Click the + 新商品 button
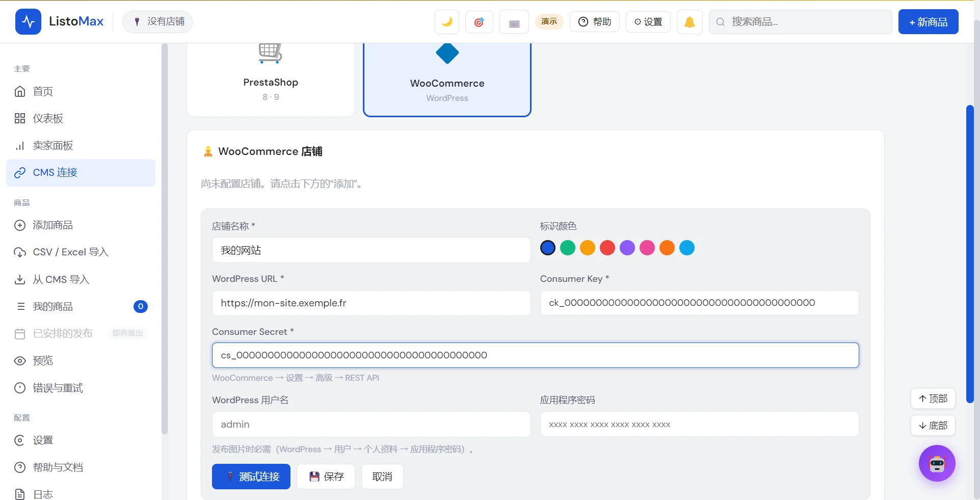Screen dimensions: 980x500 (928, 22)
